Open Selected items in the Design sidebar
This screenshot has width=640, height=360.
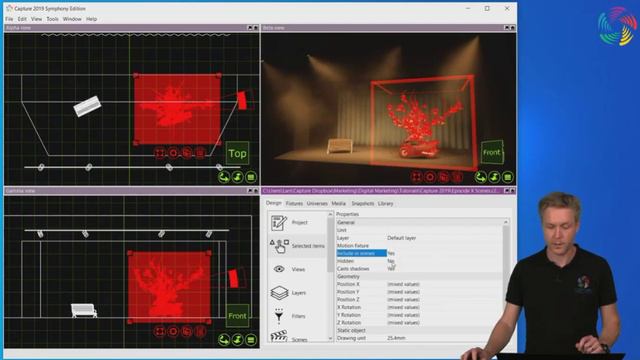point(298,246)
